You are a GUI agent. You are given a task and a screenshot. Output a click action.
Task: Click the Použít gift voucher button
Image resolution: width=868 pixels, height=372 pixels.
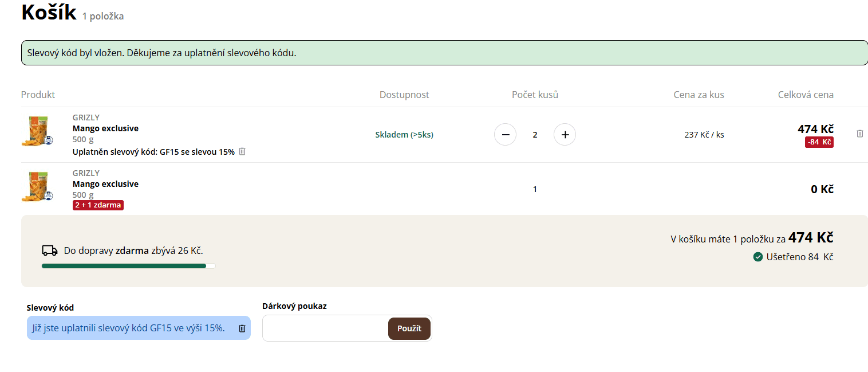tap(409, 328)
